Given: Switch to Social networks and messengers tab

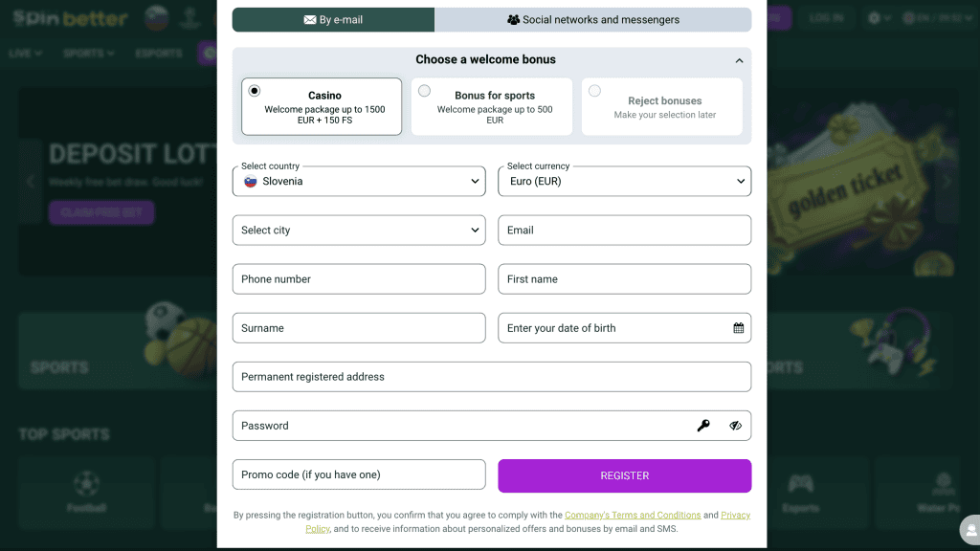Looking at the screenshot, I should 593,19.
